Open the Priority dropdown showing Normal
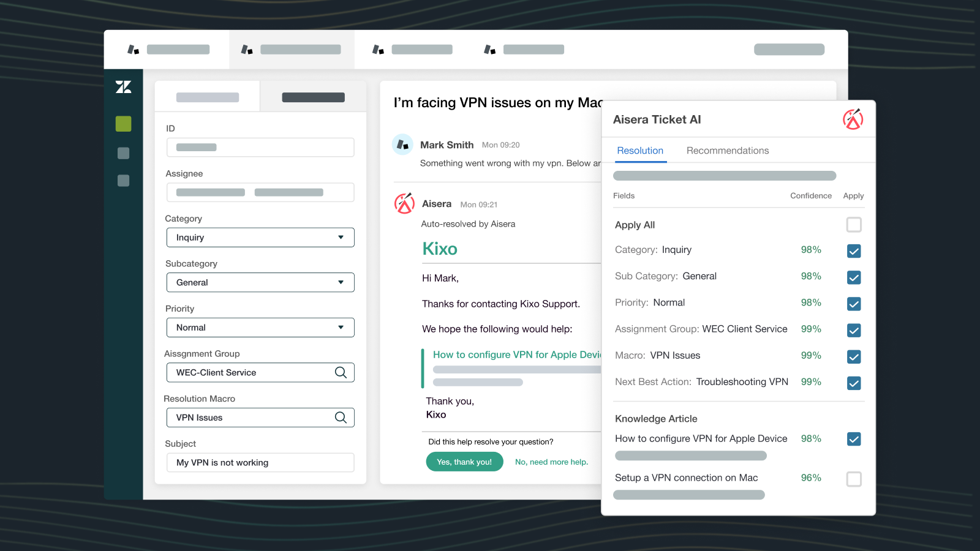Screen dimensions: 980x551 pos(260,328)
